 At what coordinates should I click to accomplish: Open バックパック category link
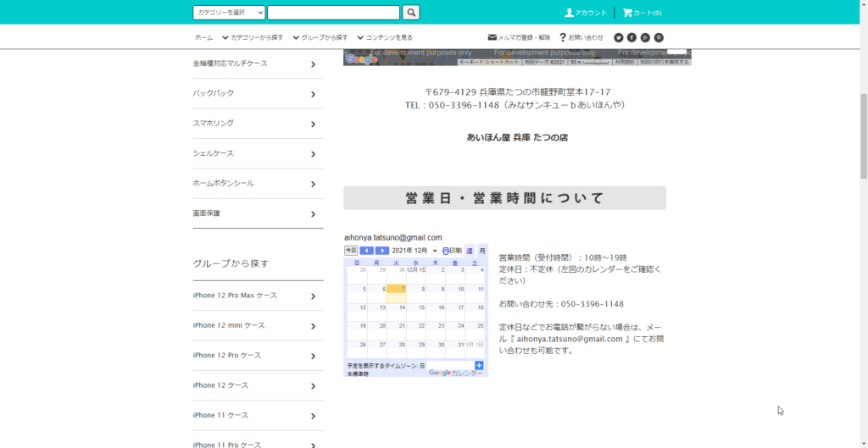coord(213,93)
